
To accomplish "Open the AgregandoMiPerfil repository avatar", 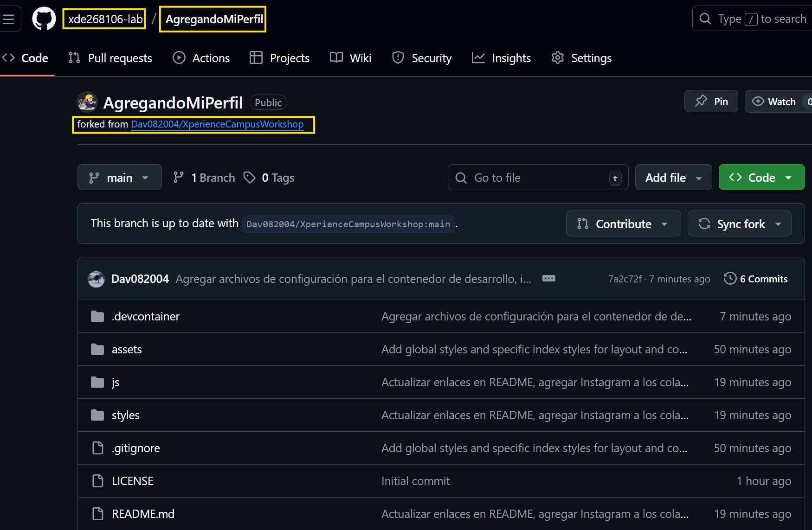I will (87, 102).
